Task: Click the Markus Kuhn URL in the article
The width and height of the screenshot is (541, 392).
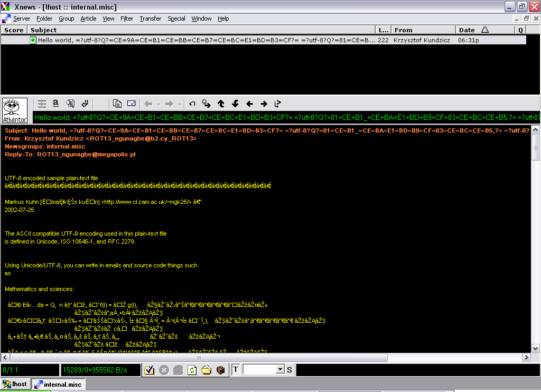Action: [146, 202]
